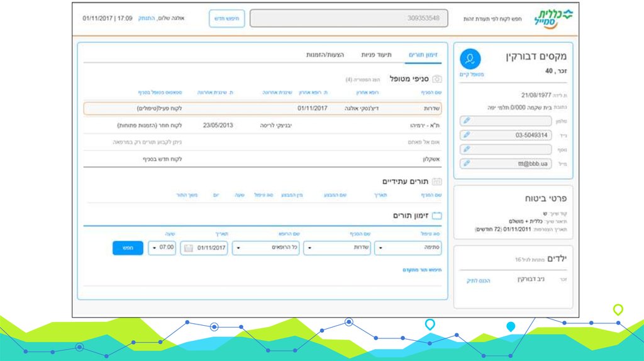Open the הצעות/הזמנות tab
The width and height of the screenshot is (644, 361).
[325, 55]
